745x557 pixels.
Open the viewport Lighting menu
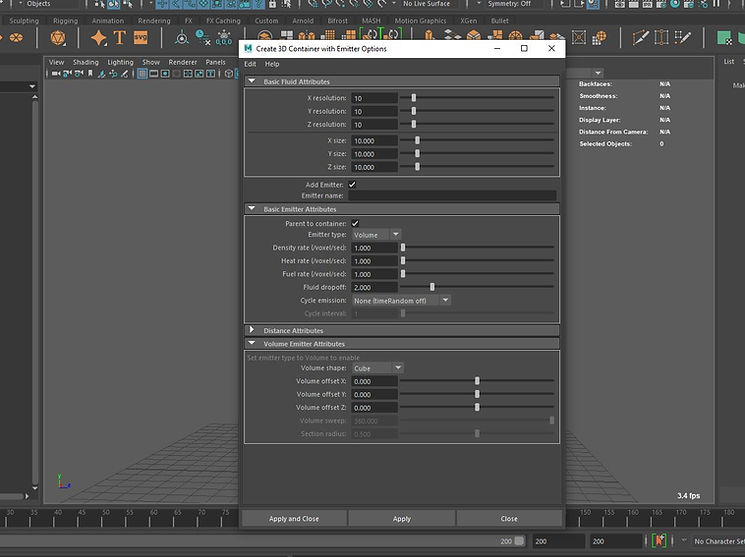(120, 62)
